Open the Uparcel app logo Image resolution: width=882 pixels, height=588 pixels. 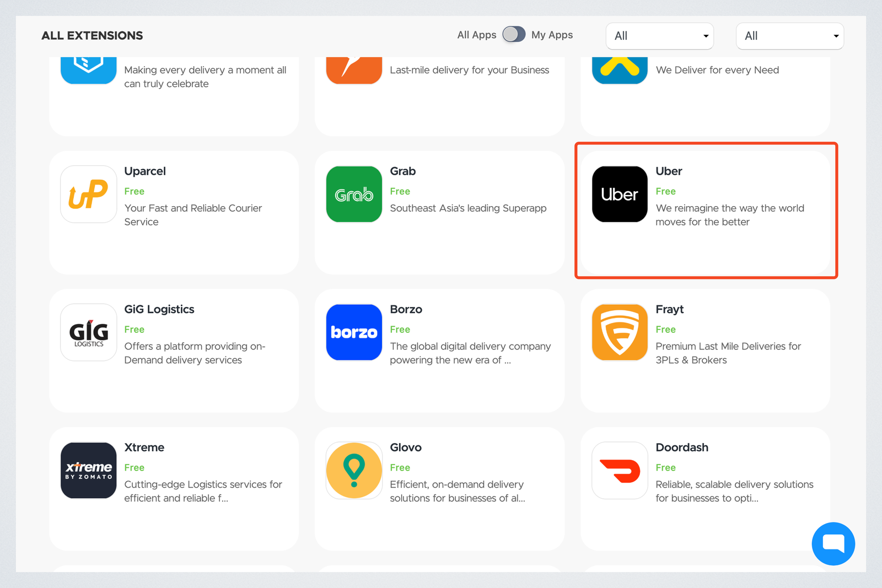coord(89,194)
